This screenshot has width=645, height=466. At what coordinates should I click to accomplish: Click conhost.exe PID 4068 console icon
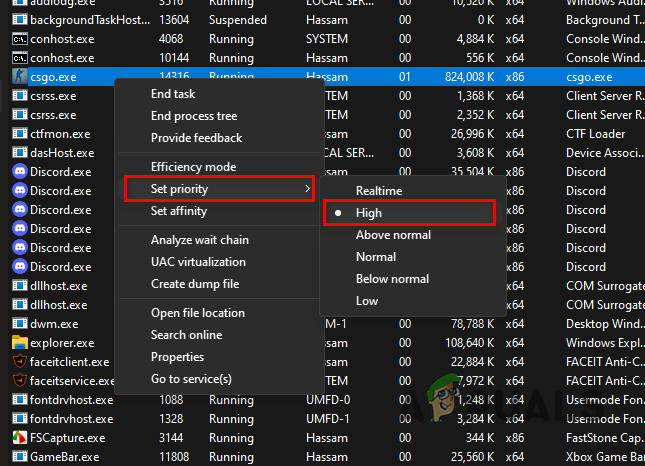(20, 39)
